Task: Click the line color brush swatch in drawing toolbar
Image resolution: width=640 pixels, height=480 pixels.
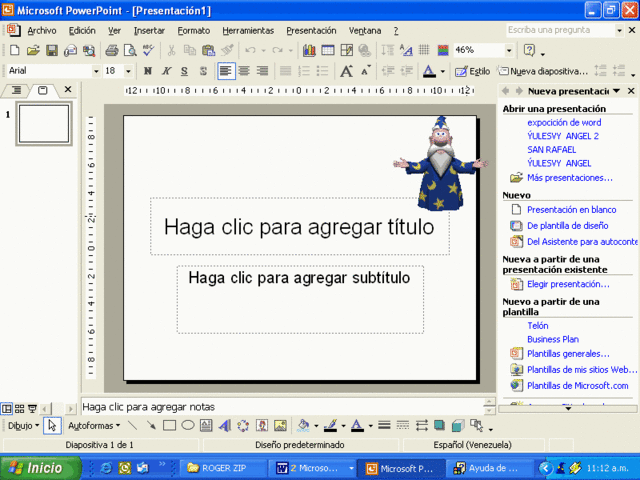Action: tap(331, 426)
